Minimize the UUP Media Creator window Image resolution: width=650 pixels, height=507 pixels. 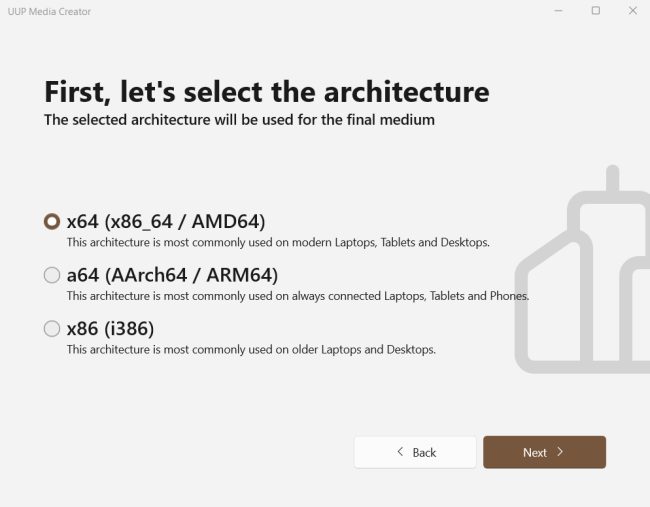pos(557,11)
